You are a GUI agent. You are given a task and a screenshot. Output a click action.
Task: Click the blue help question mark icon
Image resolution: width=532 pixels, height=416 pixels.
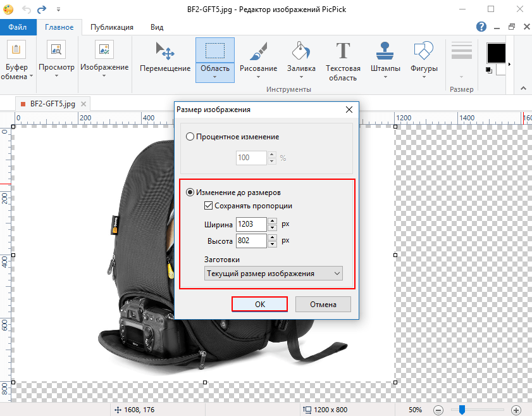(x=481, y=27)
